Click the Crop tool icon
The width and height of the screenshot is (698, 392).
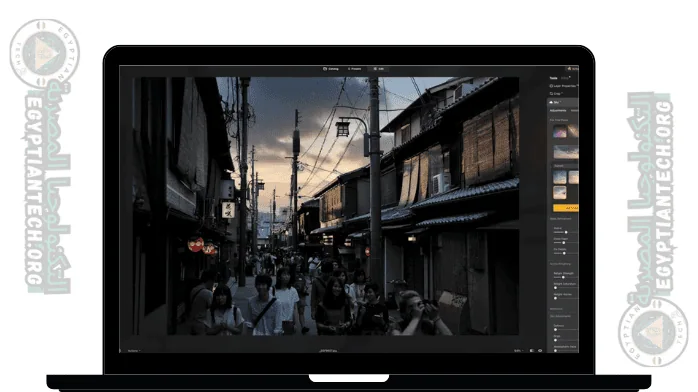pos(551,94)
